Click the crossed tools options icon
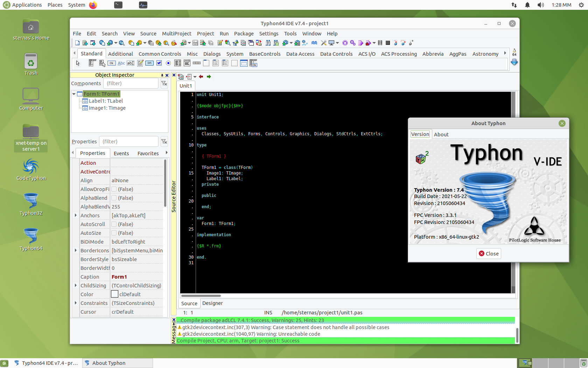Screen dimensions: 588x368 [x=323, y=43]
